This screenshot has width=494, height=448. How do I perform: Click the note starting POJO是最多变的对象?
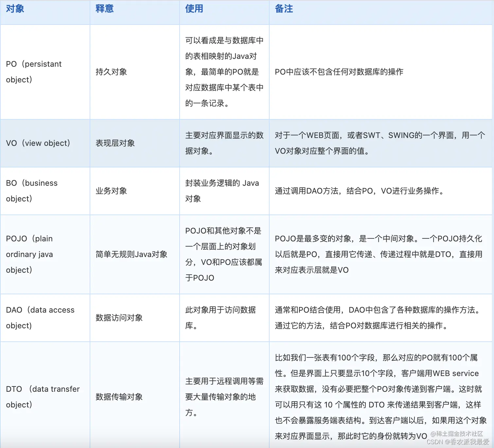379,254
